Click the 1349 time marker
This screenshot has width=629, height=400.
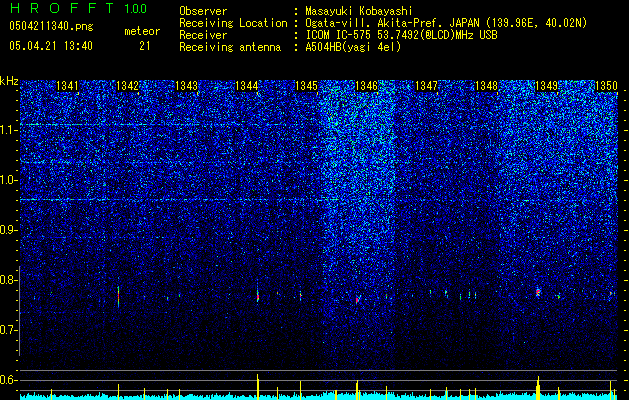pyautogui.click(x=546, y=86)
